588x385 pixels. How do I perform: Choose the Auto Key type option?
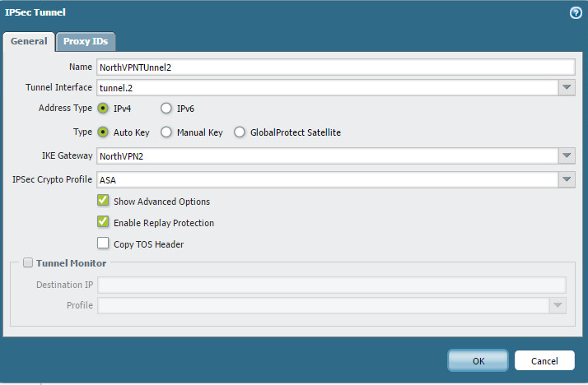pyautogui.click(x=104, y=132)
